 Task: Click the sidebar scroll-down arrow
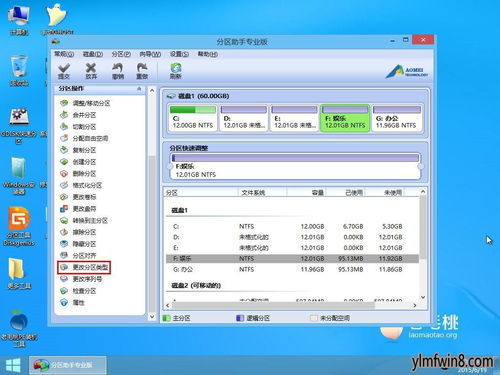coord(152,317)
